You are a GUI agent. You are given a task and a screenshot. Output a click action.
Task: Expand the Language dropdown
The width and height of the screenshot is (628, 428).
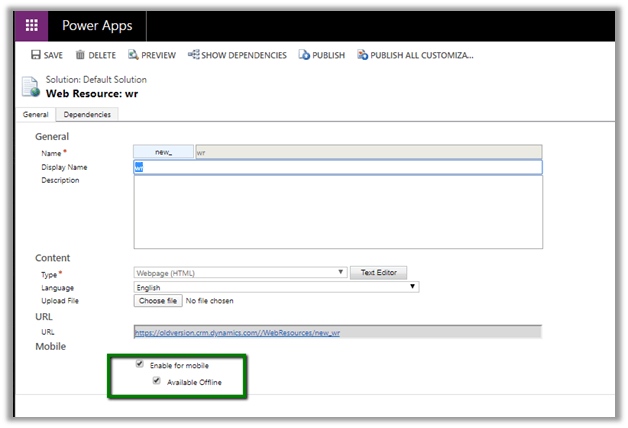[275, 286]
